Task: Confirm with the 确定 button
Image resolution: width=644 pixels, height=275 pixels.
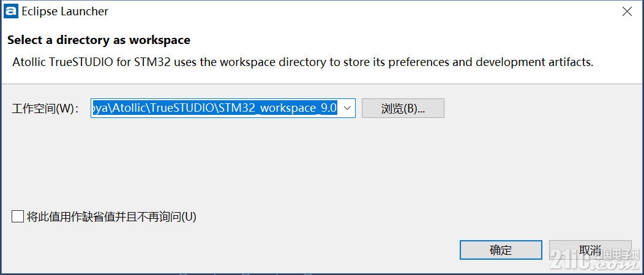Action: click(501, 249)
